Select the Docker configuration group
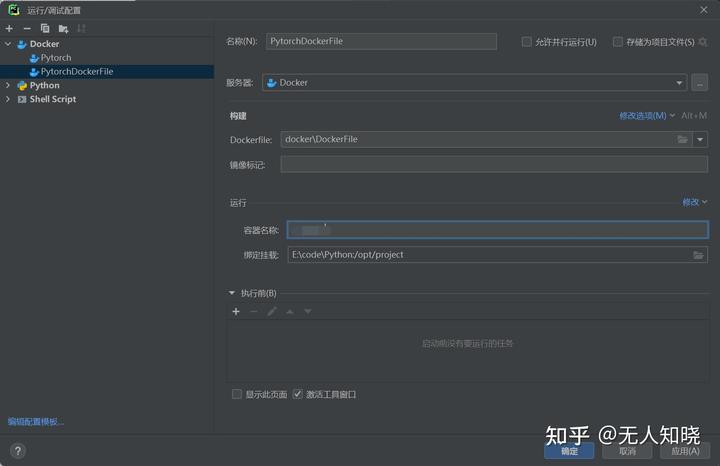The image size is (720, 466). click(45, 44)
